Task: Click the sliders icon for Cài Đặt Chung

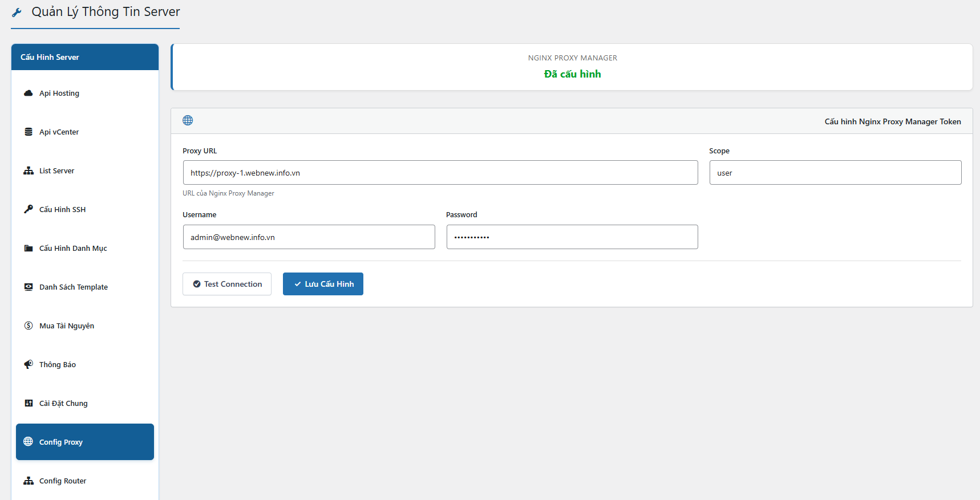Action: point(29,403)
